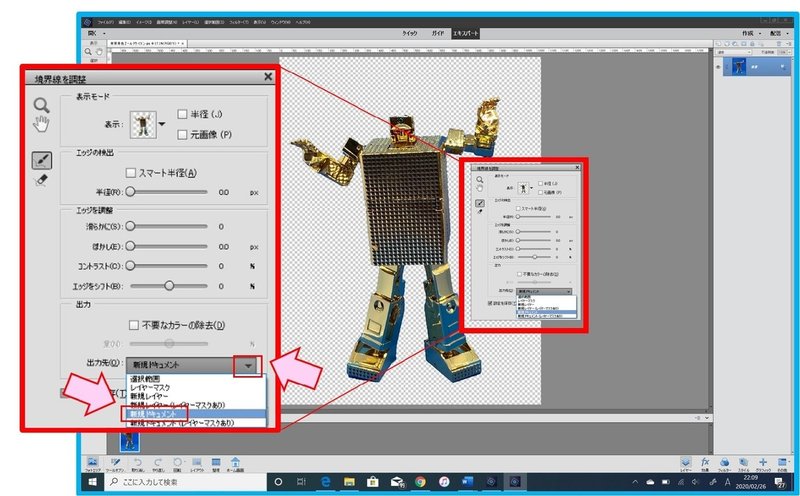The height and width of the screenshot is (496, 800).
Task: Open Google Chrome from taskbar
Action: click(x=420, y=482)
